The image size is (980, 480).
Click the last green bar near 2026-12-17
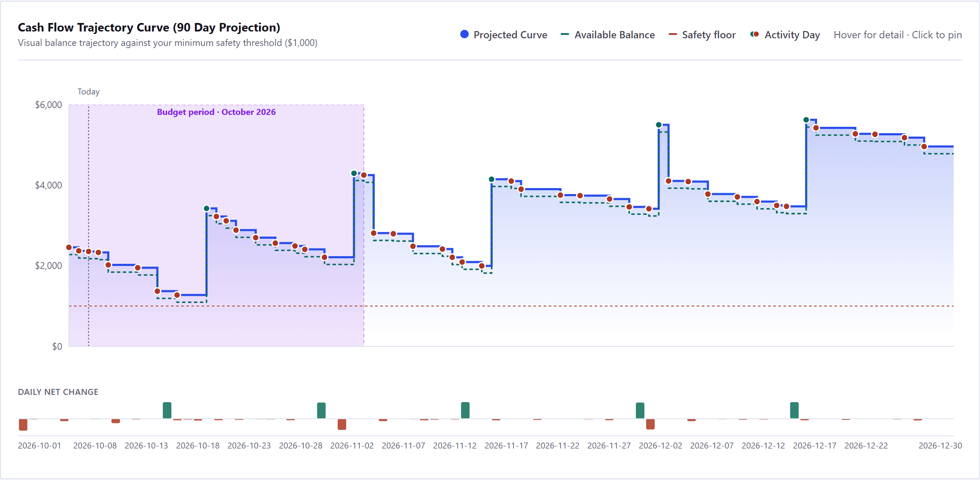[794, 410]
